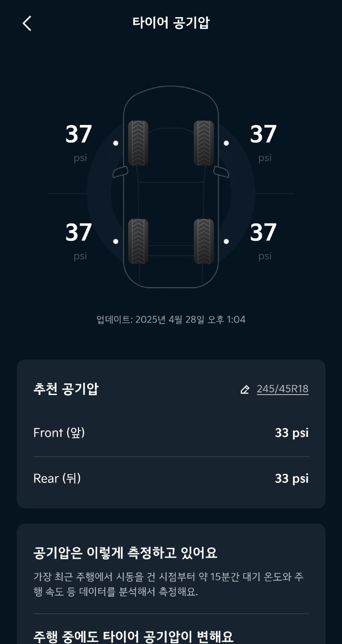
Task: Tap the pencil edit icon
Action: tap(245, 389)
